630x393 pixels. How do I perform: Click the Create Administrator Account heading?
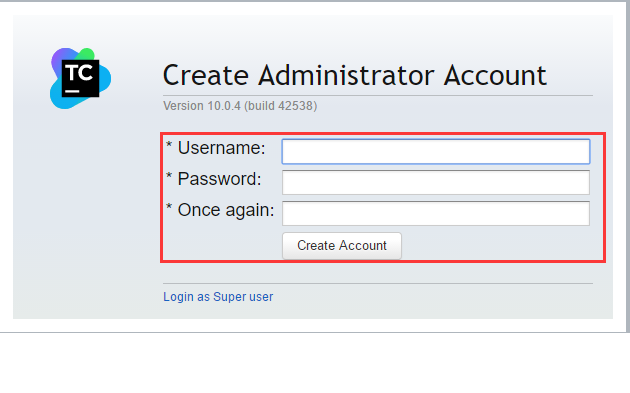pos(355,75)
